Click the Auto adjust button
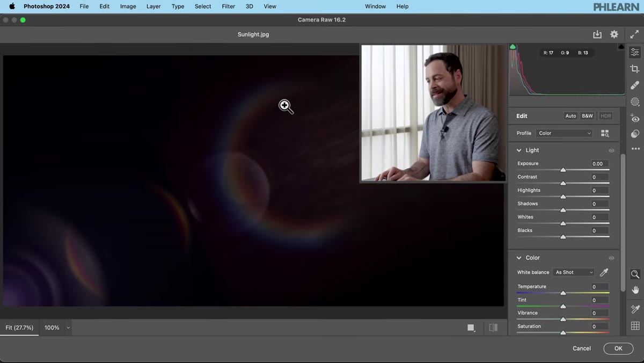The image size is (644, 363). coord(570,116)
